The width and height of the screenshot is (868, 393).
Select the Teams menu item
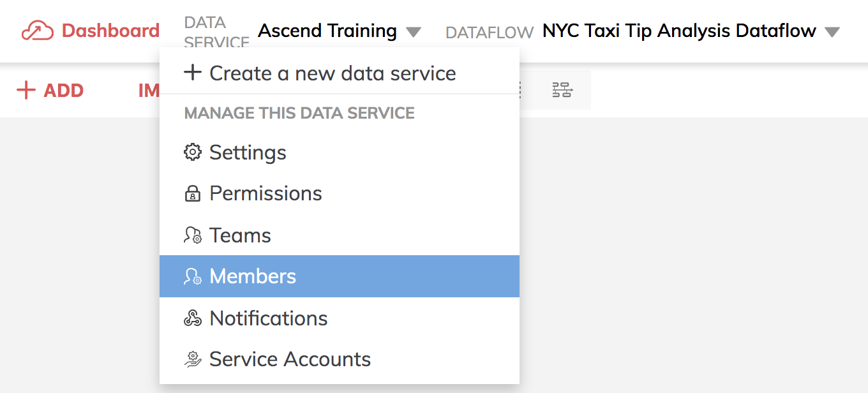coord(340,235)
